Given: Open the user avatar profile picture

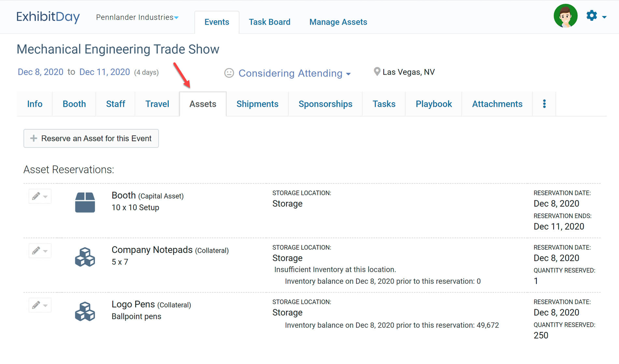Looking at the screenshot, I should click(565, 16).
